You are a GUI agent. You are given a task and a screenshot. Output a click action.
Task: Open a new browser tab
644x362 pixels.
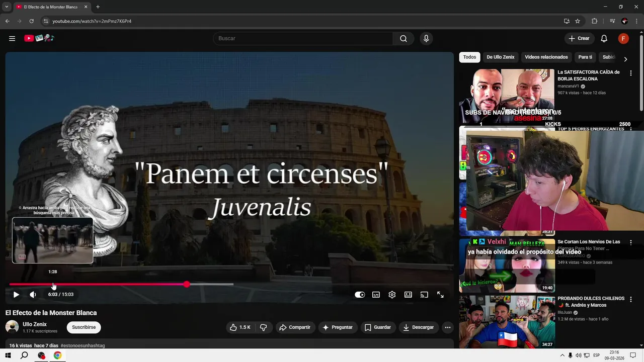[98, 7]
